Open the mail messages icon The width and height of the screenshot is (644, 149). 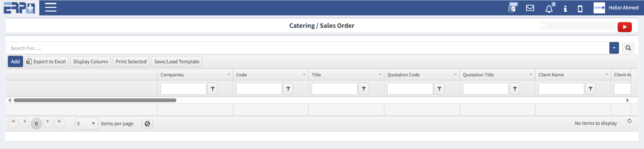530,8
